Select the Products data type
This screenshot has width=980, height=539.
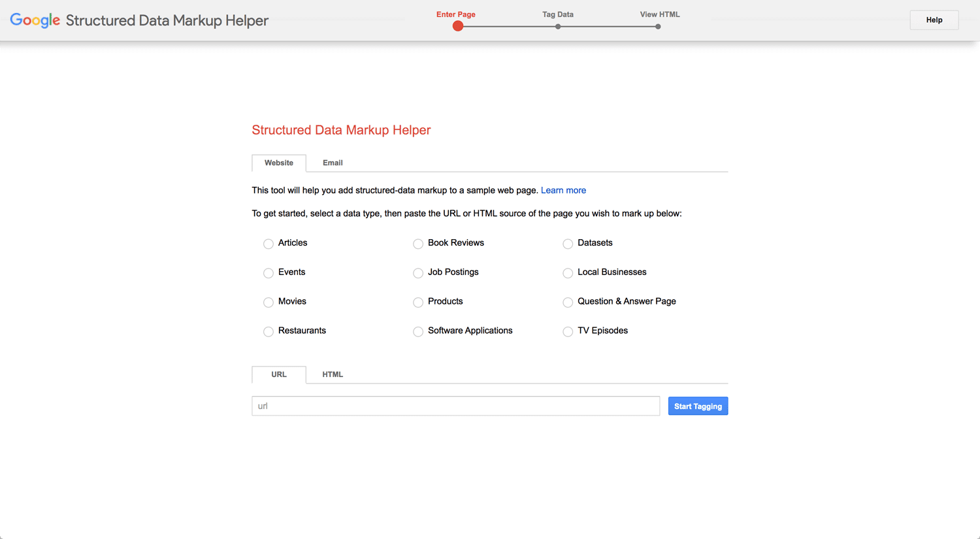pos(418,302)
